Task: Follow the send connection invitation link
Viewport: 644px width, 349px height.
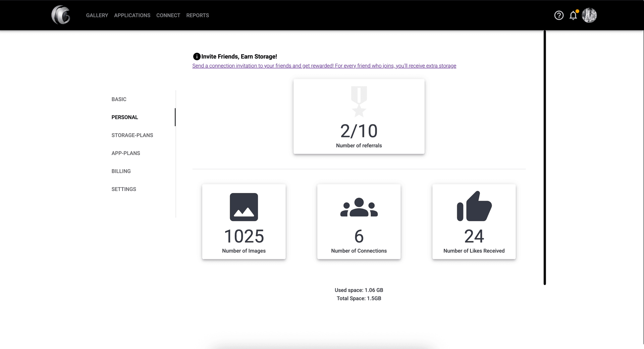Action: [324, 66]
